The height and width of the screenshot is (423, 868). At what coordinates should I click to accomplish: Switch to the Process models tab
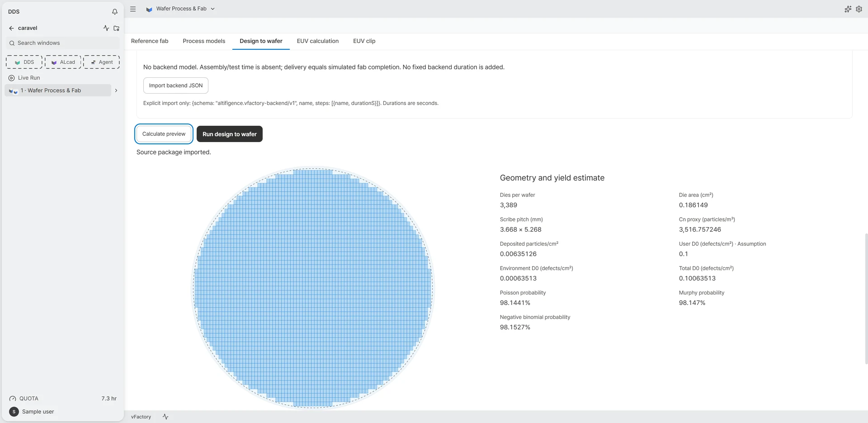pyautogui.click(x=204, y=41)
